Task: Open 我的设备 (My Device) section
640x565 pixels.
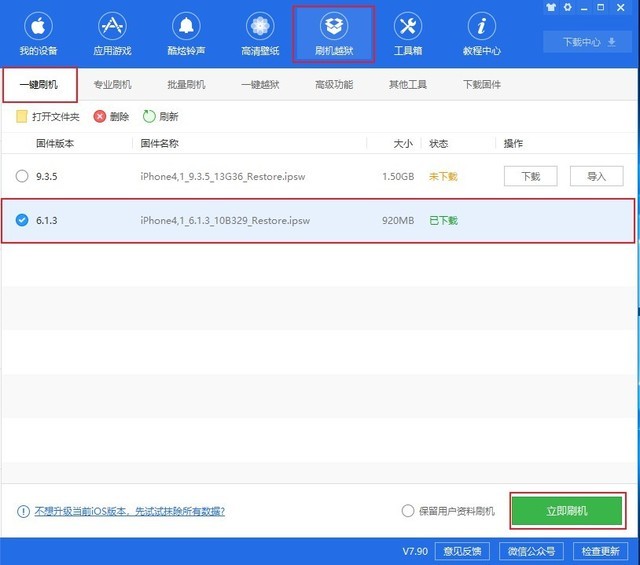Action: tap(39, 34)
